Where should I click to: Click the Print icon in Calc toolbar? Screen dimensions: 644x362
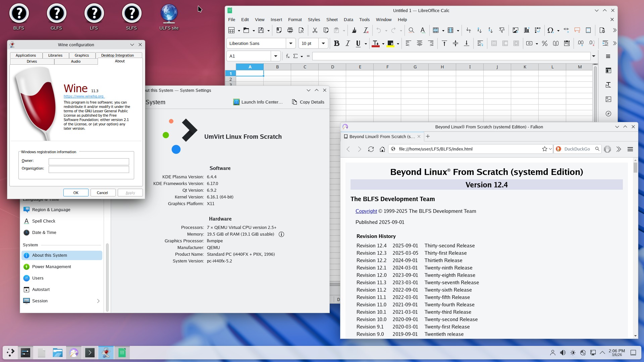click(290, 30)
